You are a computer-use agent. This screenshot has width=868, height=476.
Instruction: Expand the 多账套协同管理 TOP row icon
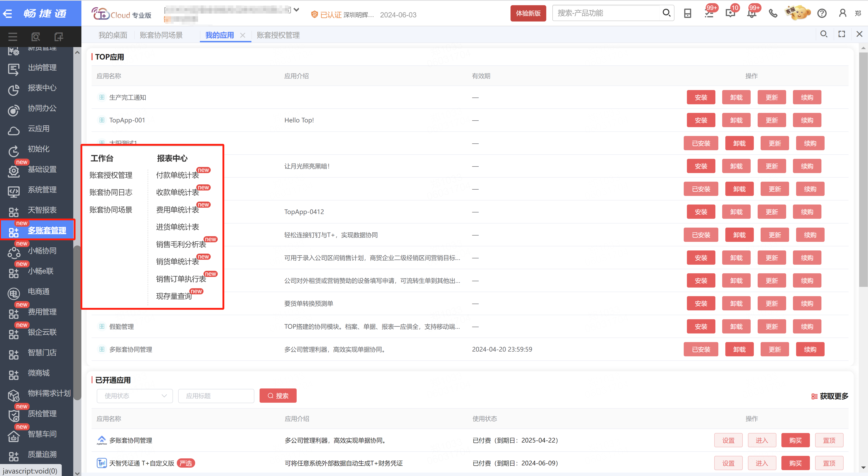pos(102,350)
